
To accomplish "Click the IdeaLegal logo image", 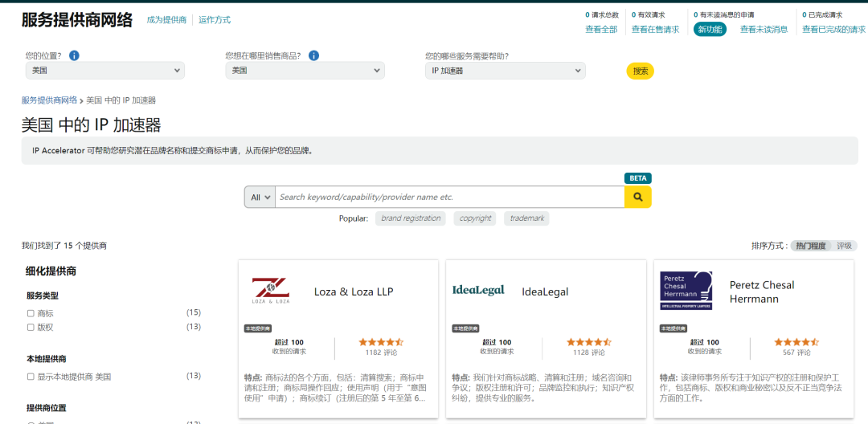I will click(x=478, y=290).
